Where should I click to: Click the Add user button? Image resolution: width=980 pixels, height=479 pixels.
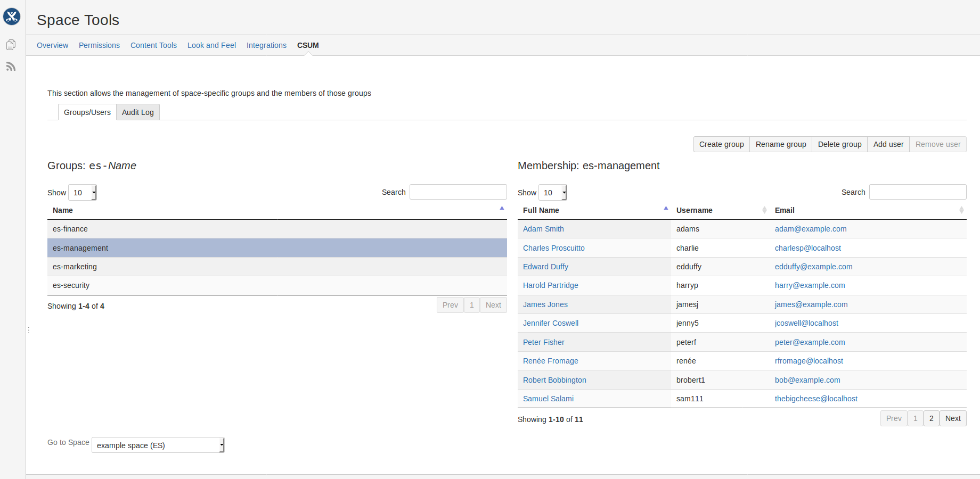click(x=888, y=144)
